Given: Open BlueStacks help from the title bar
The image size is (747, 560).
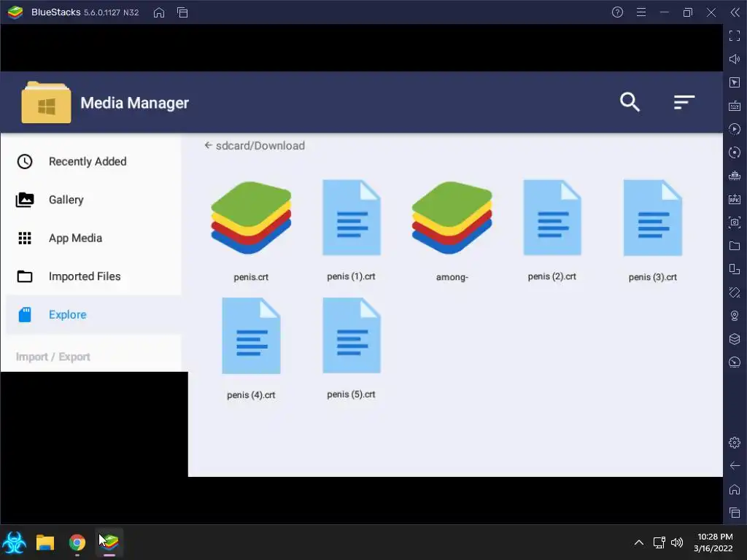Looking at the screenshot, I should 617,12.
